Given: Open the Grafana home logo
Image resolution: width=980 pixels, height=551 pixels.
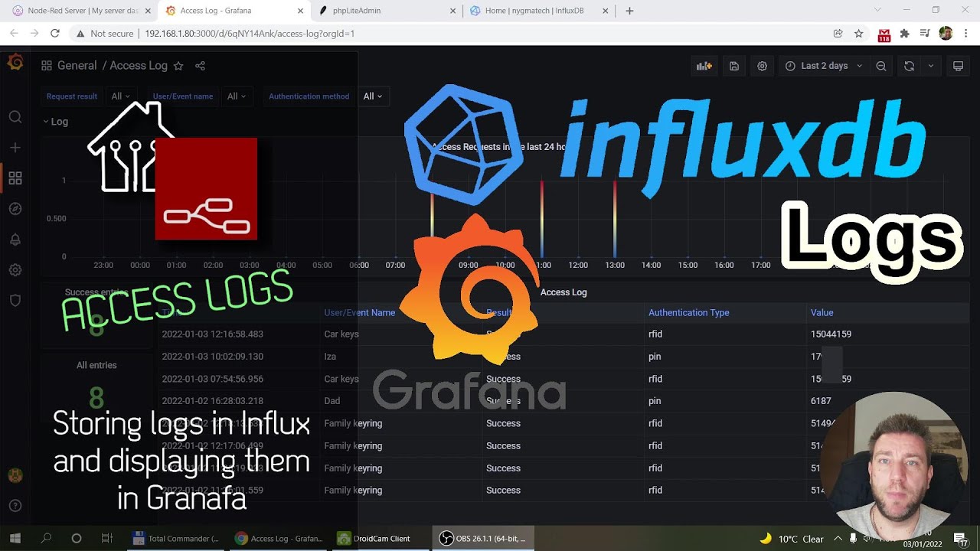Looking at the screenshot, I should coord(15,62).
